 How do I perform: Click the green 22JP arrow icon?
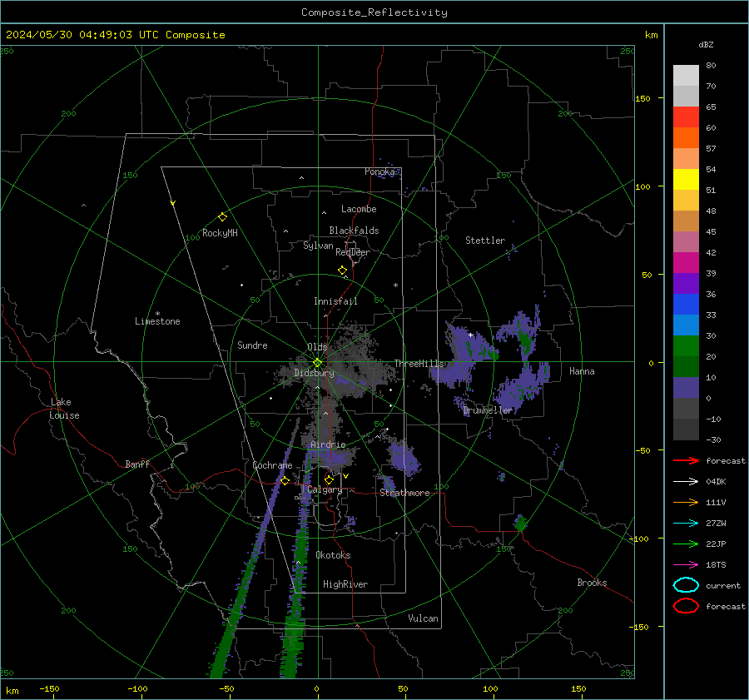[686, 544]
